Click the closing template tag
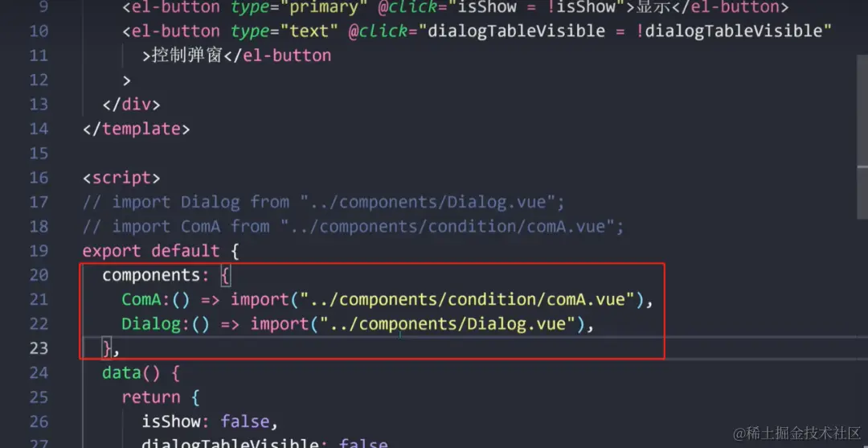 point(136,129)
